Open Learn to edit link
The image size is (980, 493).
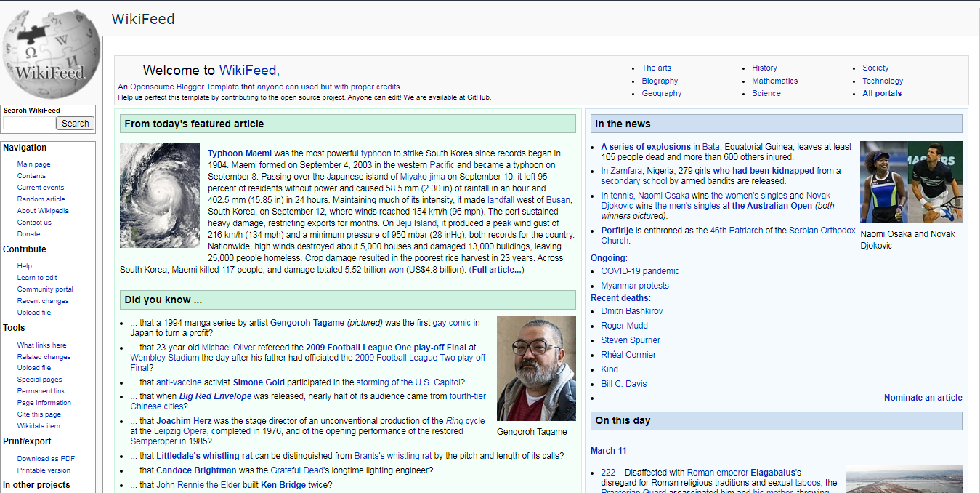click(x=37, y=278)
